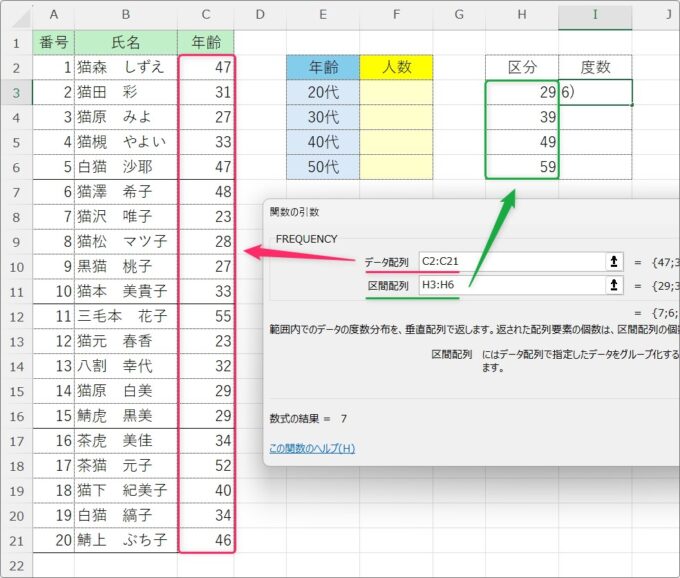The image size is (680, 578).
Task: Select cell I3 being edited
Action: tap(595, 92)
